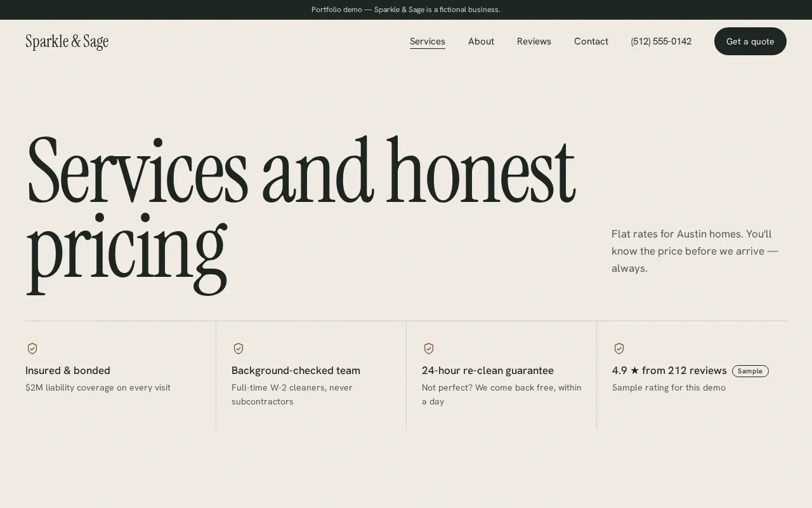Click the Get a quote button

point(750,41)
